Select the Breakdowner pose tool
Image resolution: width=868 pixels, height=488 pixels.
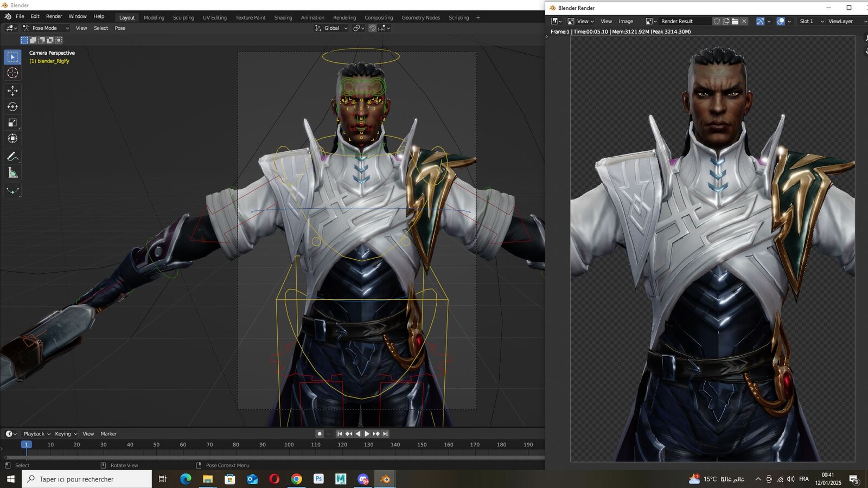click(12, 191)
